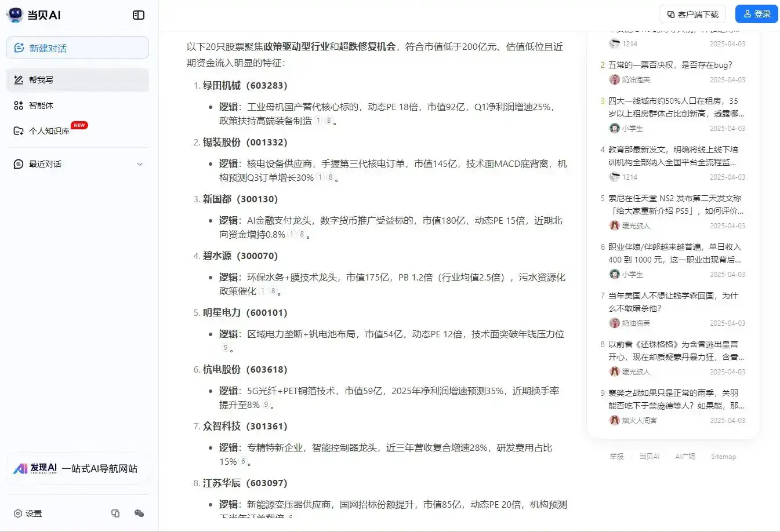The width and height of the screenshot is (780, 532).
Task: Open the AI广场 footer link
Action: click(685, 456)
